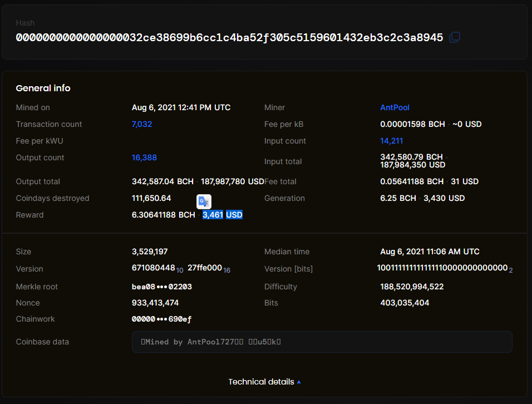Click Version hex value 27ffe000

pyautogui.click(x=205, y=268)
